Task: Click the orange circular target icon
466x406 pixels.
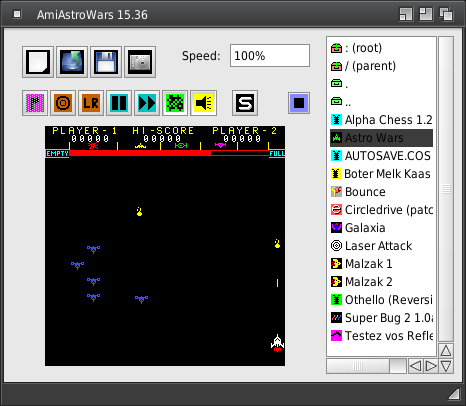Action: (x=63, y=103)
